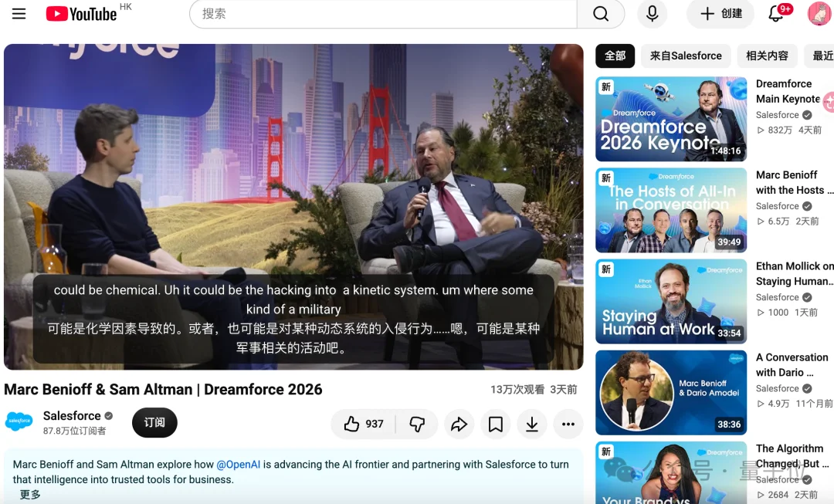The width and height of the screenshot is (834, 504).
Task: Share the video using arrow icon
Action: [459, 424]
